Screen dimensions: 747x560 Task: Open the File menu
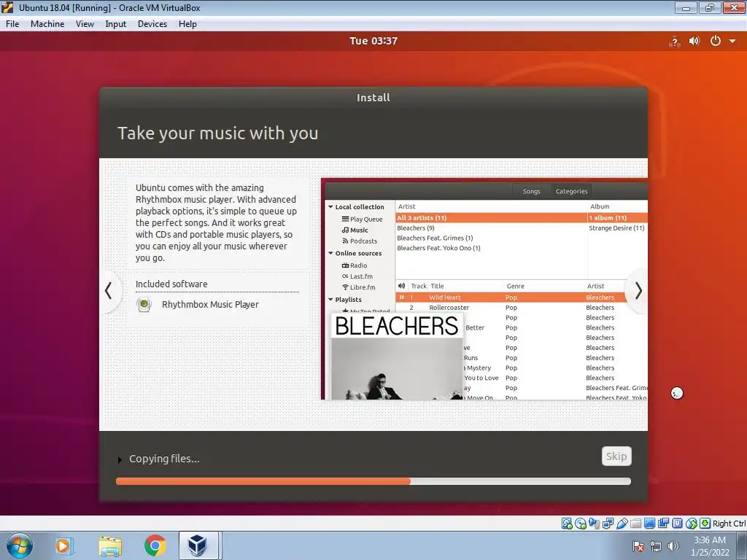pyautogui.click(x=12, y=24)
